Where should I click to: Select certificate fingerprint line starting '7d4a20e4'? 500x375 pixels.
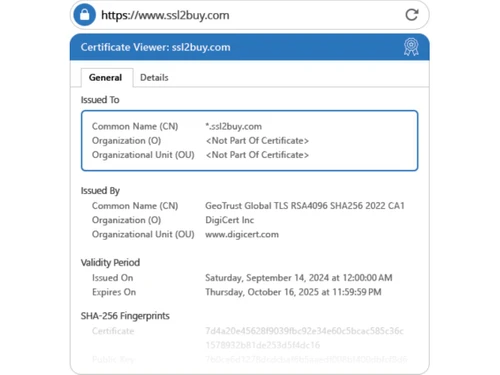pos(305,331)
